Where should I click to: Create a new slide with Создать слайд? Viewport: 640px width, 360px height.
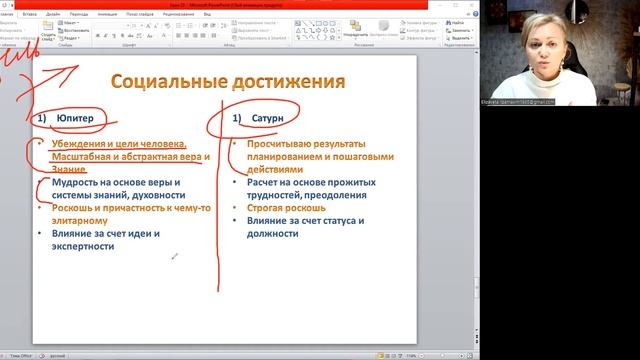tap(48, 31)
